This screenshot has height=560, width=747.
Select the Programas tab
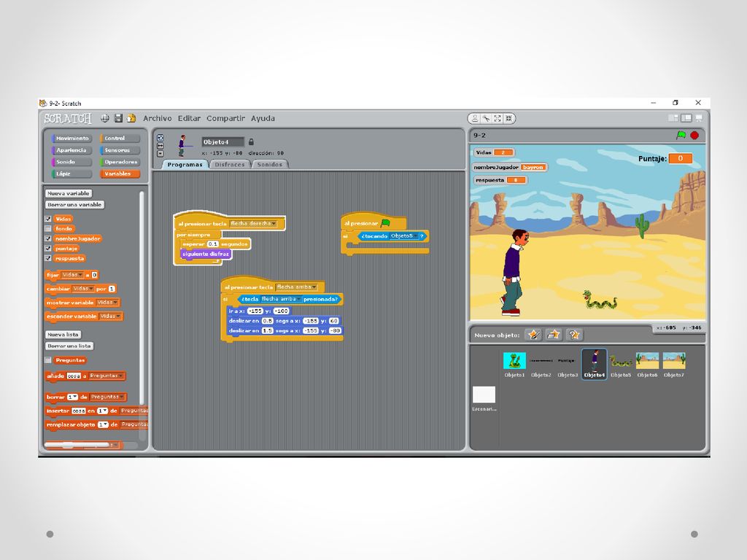(185, 164)
